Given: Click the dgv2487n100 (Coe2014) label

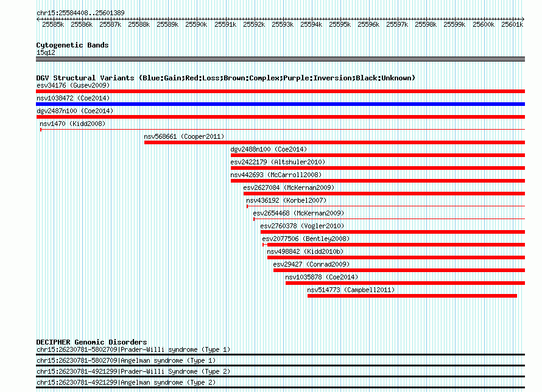Looking at the screenshot, I should [x=75, y=111].
